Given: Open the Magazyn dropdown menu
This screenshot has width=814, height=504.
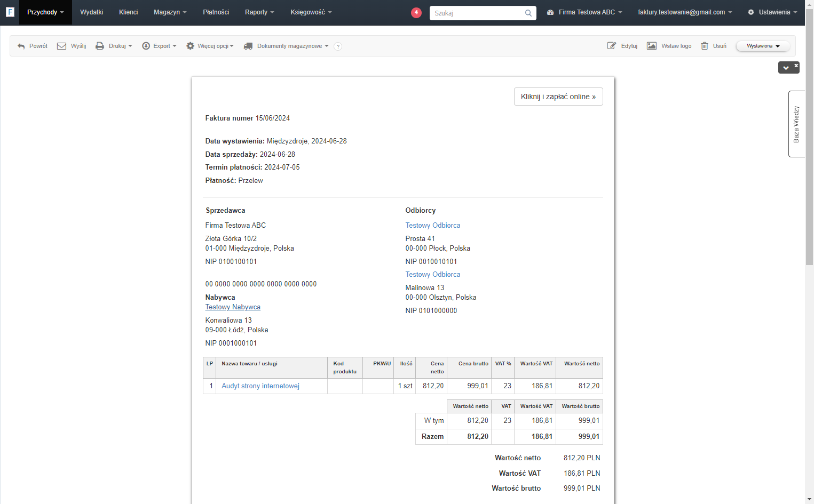Looking at the screenshot, I should click(170, 12).
